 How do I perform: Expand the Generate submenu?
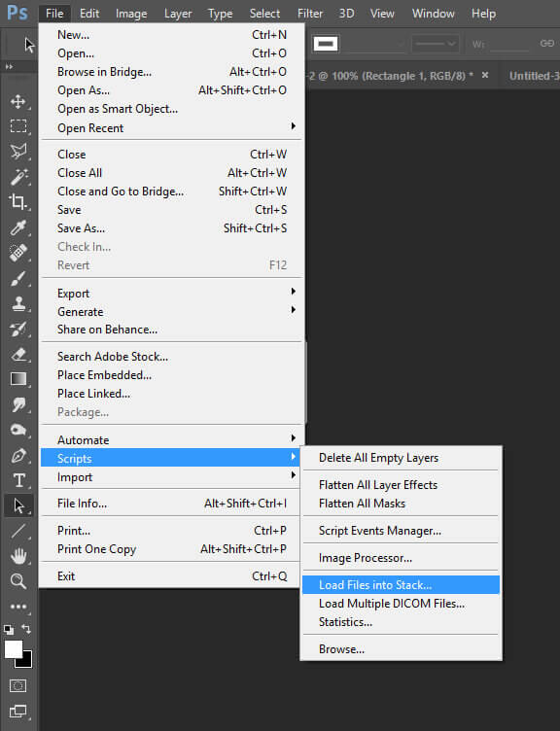click(171, 312)
